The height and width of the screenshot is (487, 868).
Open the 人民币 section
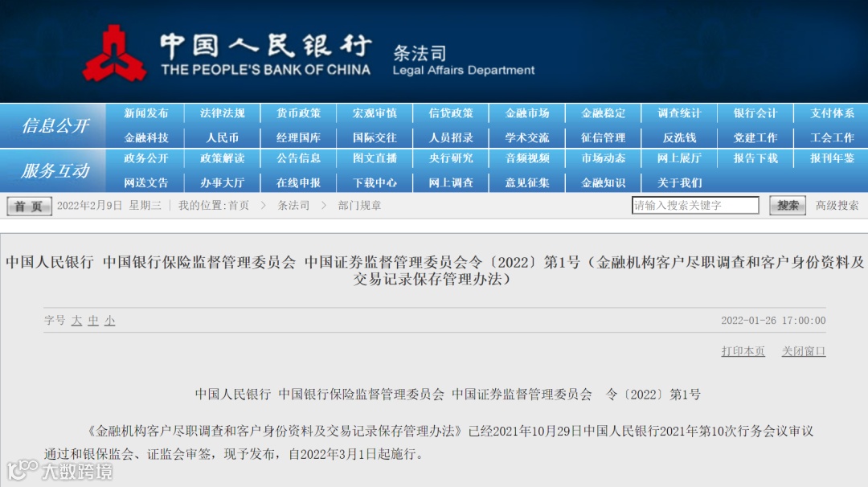coord(222,137)
